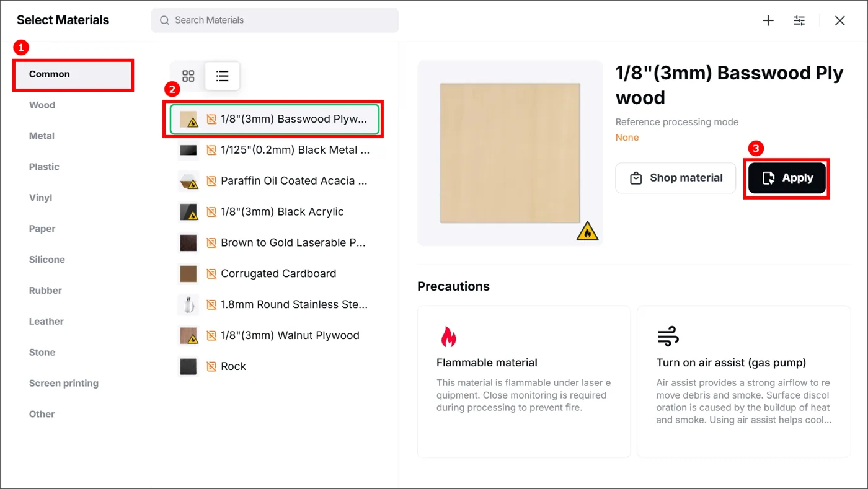Open the Flammable material precaution card
This screenshot has width=868, height=489.
pyautogui.click(x=524, y=381)
